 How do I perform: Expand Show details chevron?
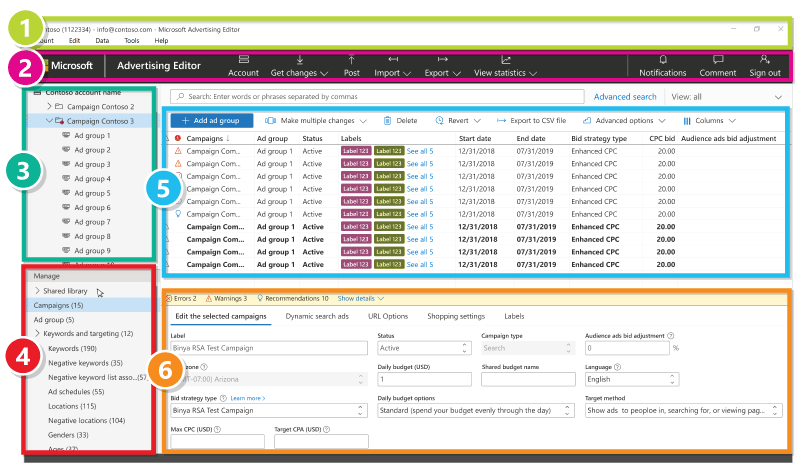coord(381,298)
